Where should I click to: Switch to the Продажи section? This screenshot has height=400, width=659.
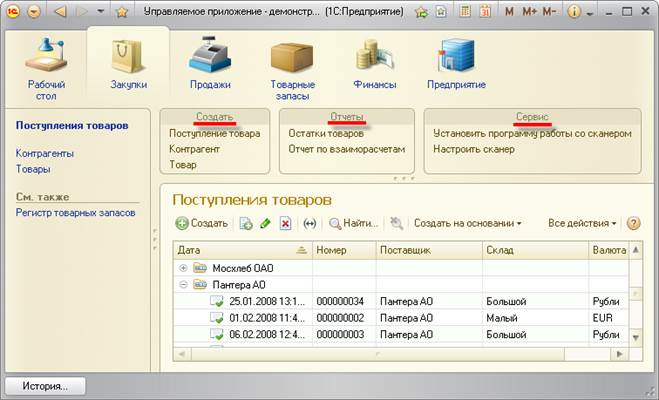(210, 63)
